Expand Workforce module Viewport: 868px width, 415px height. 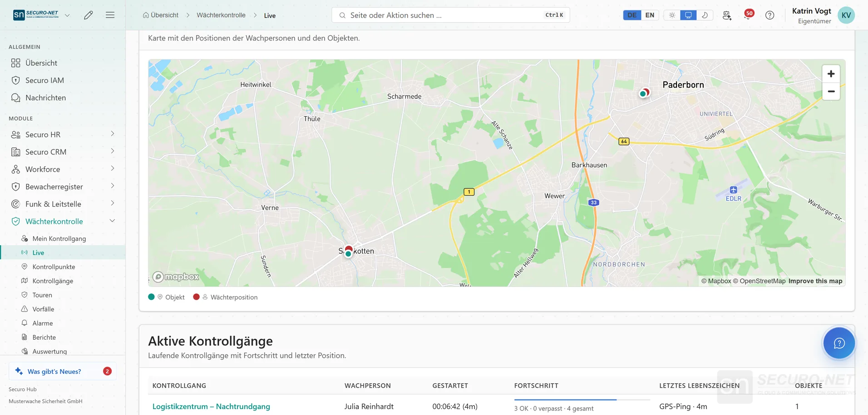(63, 169)
